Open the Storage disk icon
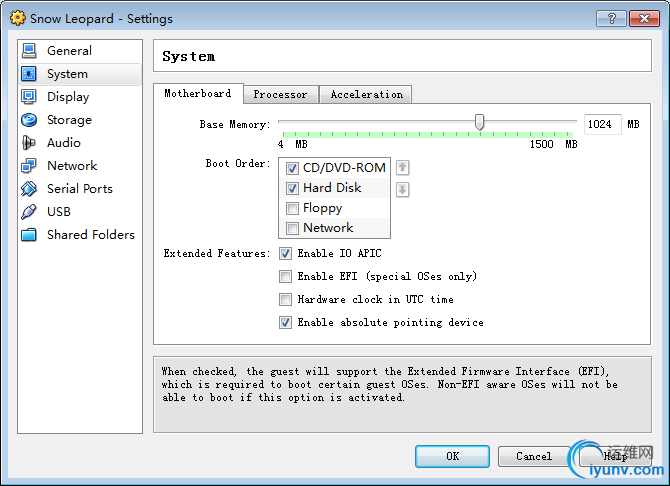 [x=29, y=120]
